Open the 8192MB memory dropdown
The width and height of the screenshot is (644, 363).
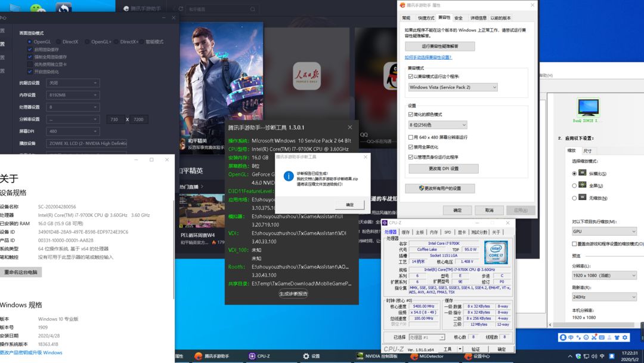[73, 95]
